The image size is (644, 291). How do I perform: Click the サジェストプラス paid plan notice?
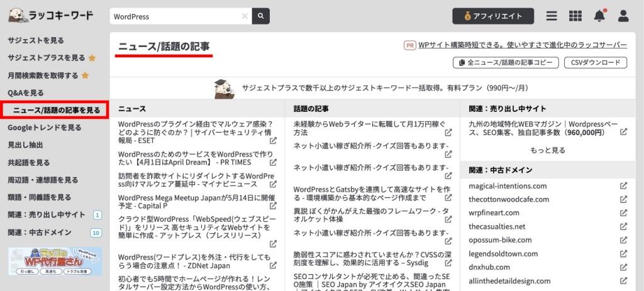pos(372,88)
